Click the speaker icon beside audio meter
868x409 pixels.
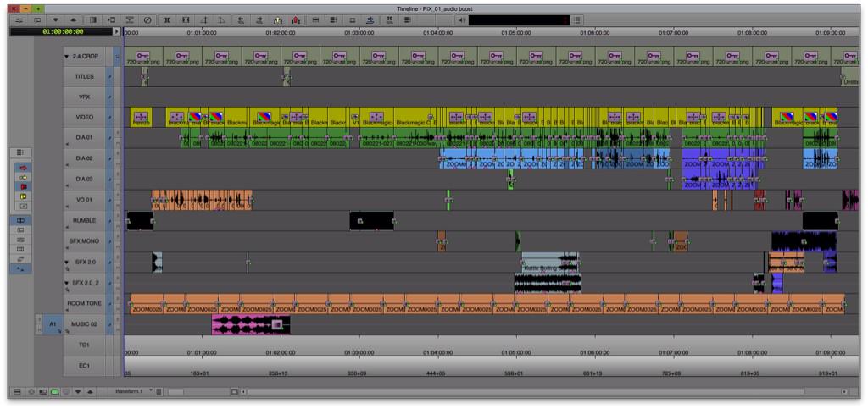click(462, 19)
